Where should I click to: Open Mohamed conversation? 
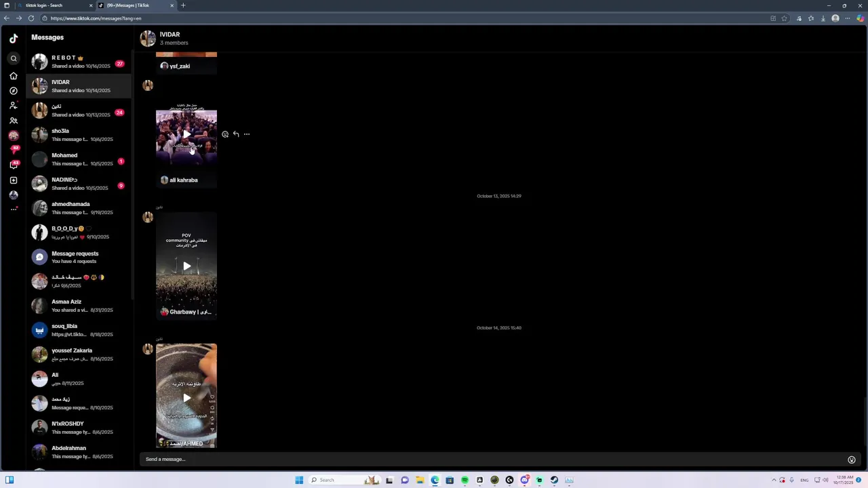tap(79, 159)
